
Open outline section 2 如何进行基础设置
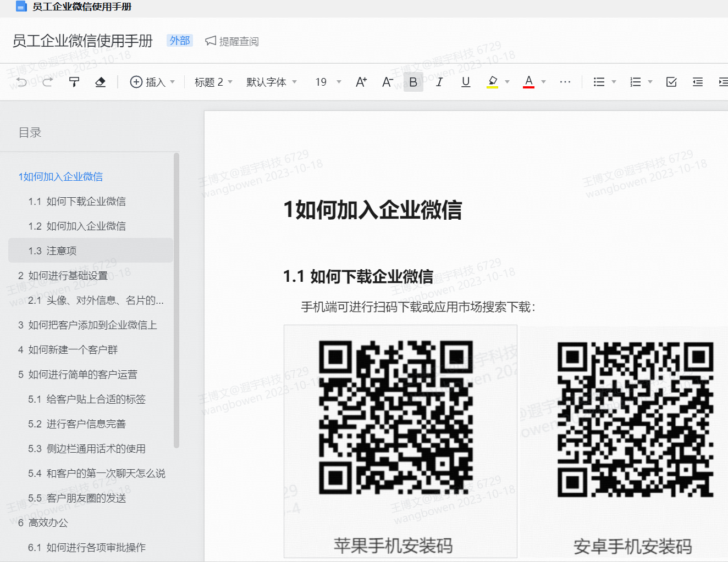point(63,275)
